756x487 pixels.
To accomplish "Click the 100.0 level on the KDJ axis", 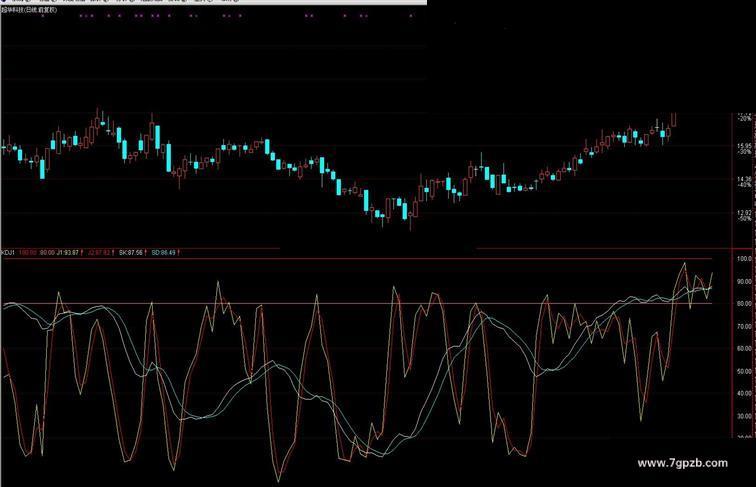I will pyautogui.click(x=745, y=259).
